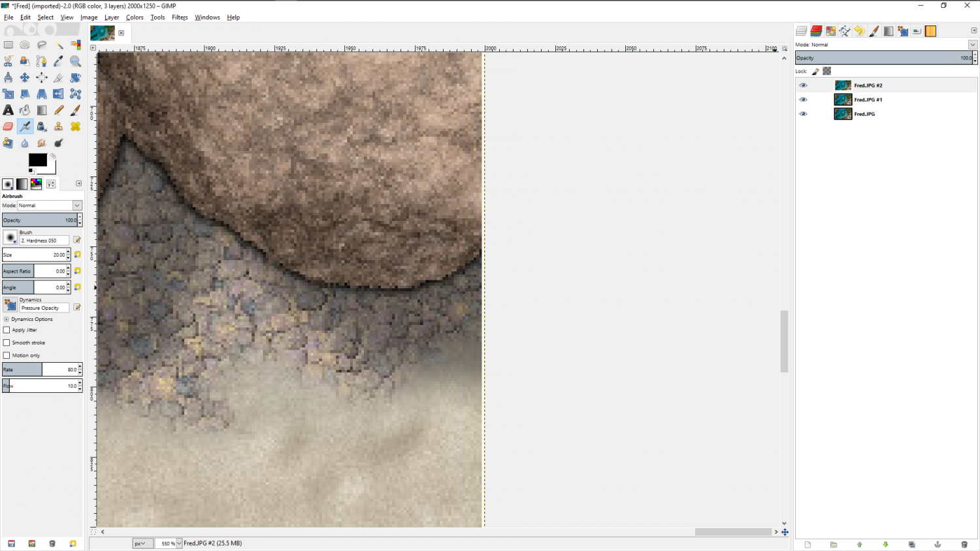Open the layer Mode dropdown
The width and height of the screenshot is (980, 551).
pos(973,44)
